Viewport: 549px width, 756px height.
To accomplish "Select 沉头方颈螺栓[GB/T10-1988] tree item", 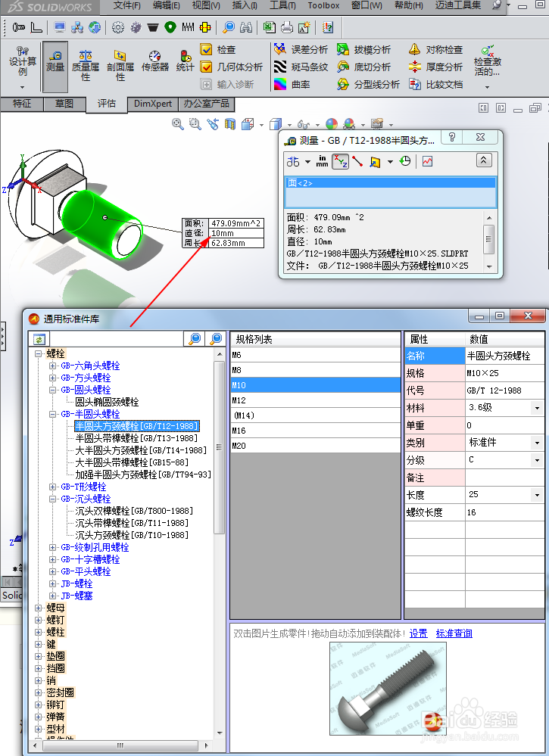I will [132, 535].
